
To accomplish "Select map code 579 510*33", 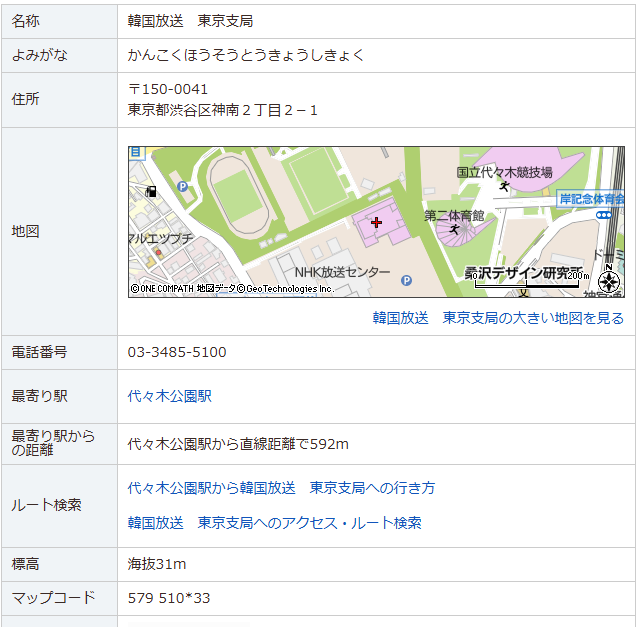I will 169,598.
